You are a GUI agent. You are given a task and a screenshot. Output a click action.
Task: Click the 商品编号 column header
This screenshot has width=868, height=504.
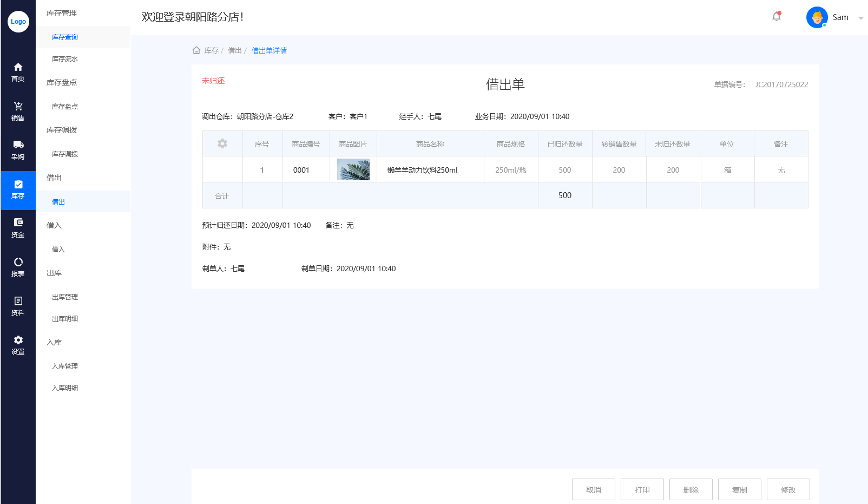tap(306, 143)
